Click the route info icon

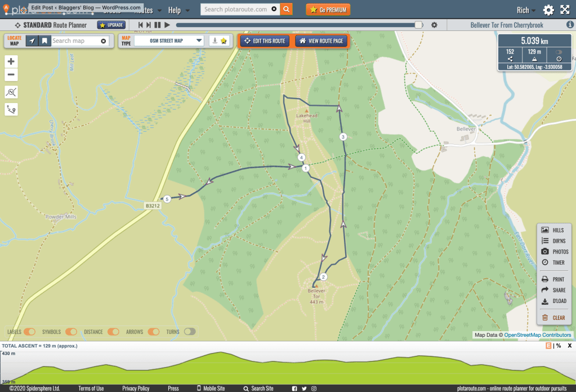click(x=11, y=109)
